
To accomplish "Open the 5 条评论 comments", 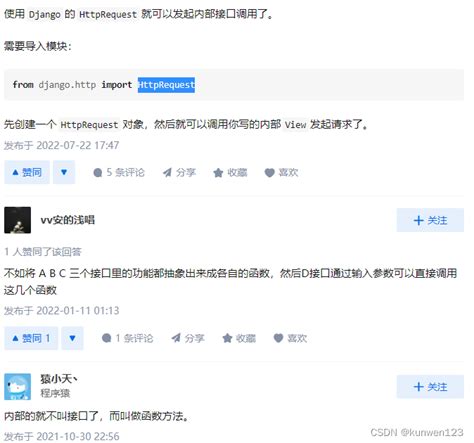I will 119,172.
